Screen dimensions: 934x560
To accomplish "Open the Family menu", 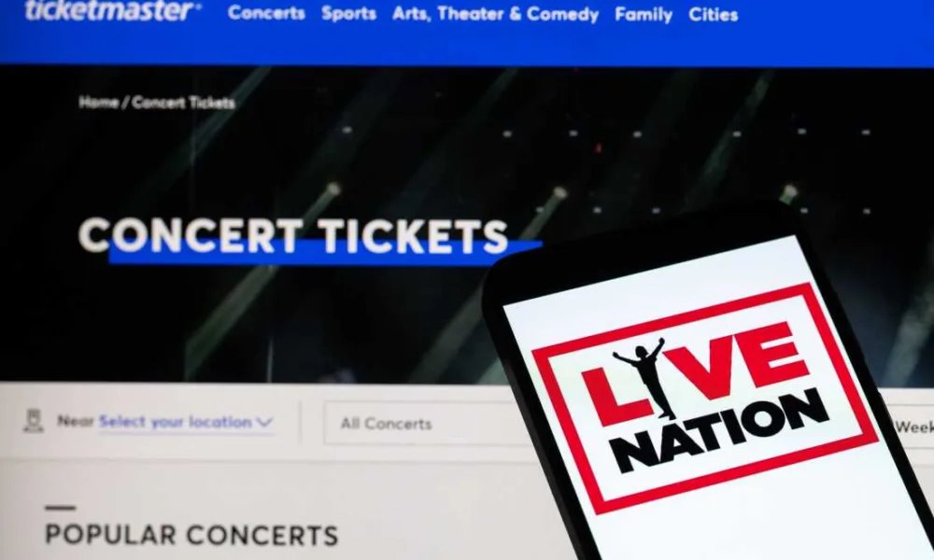I will 644,14.
